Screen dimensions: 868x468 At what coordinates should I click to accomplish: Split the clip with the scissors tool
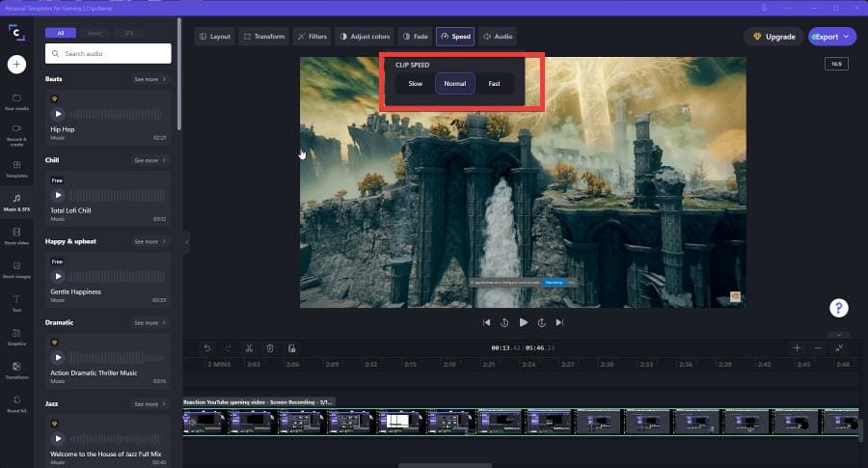coord(249,347)
